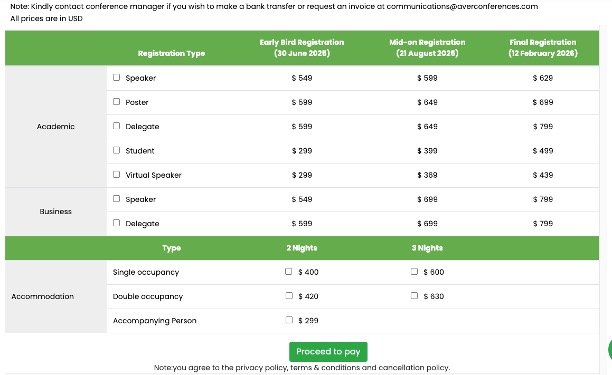Click the Accompanying Person row label

point(155,320)
